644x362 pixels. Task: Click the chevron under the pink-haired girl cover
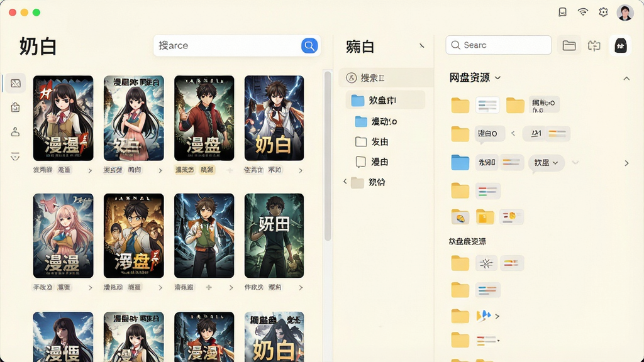pyautogui.click(x=90, y=288)
